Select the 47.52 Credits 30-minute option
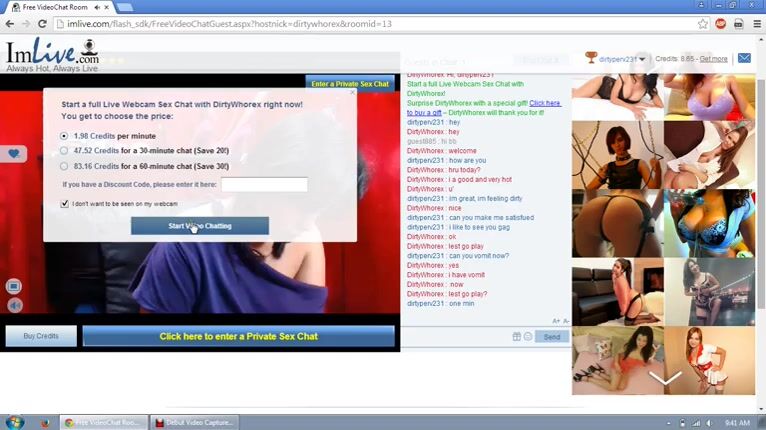Image resolution: width=766 pixels, height=430 pixels. (x=65, y=151)
